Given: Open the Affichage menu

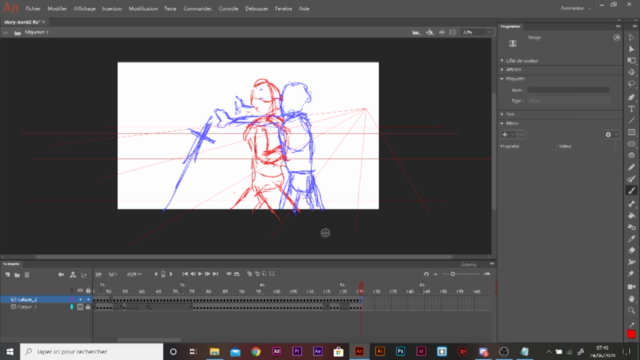Looking at the screenshot, I should (x=84, y=9).
